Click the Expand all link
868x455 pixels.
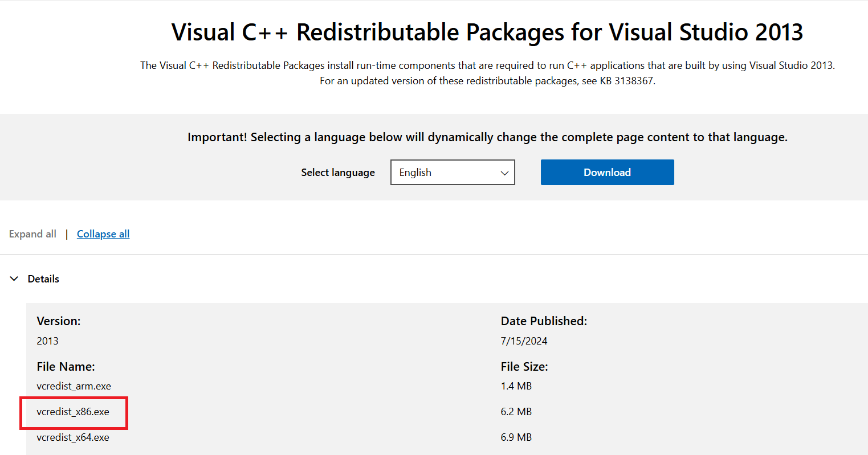(32, 234)
